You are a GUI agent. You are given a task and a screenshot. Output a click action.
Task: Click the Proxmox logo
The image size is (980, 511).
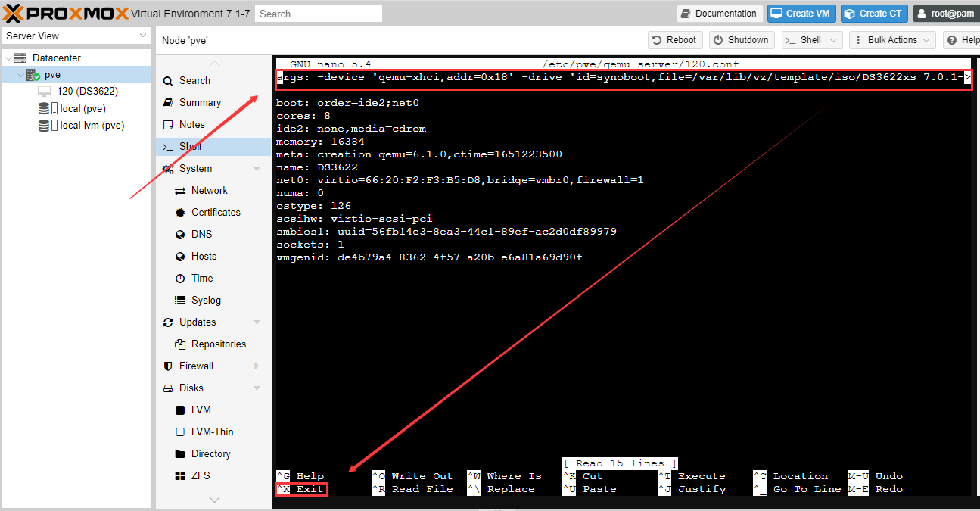[66, 14]
